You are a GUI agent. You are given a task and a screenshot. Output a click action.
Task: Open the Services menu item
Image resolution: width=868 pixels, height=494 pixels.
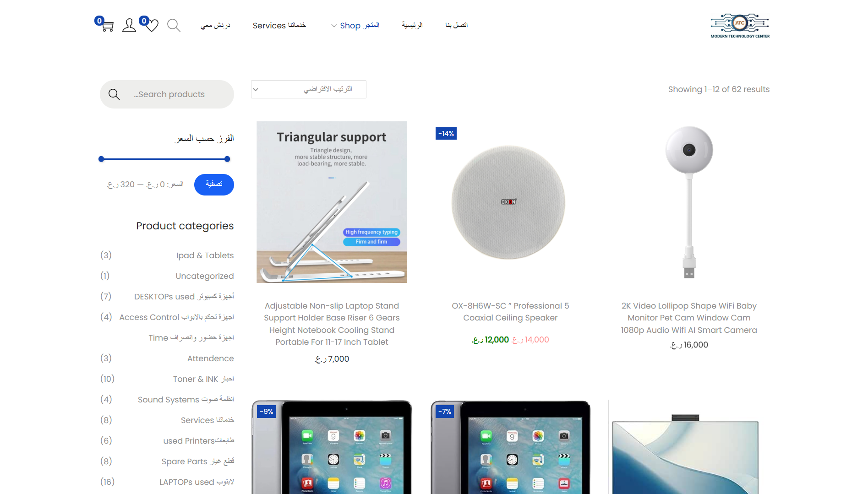point(279,26)
